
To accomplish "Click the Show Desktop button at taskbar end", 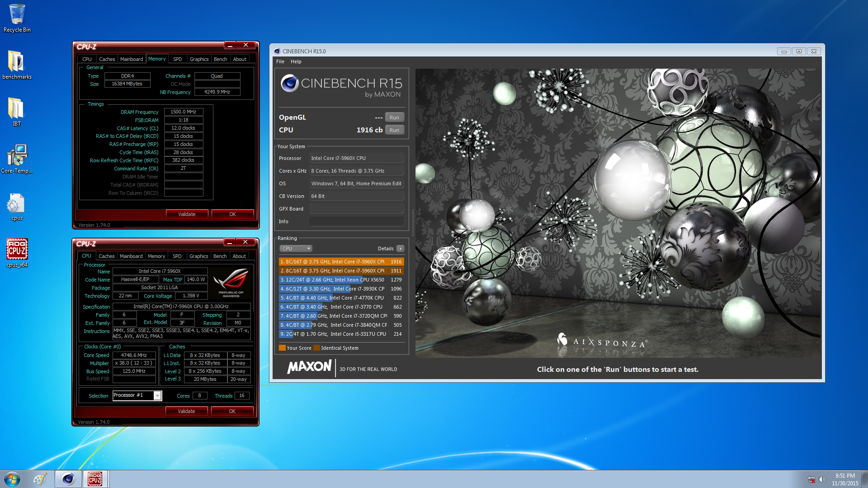I will click(865, 479).
